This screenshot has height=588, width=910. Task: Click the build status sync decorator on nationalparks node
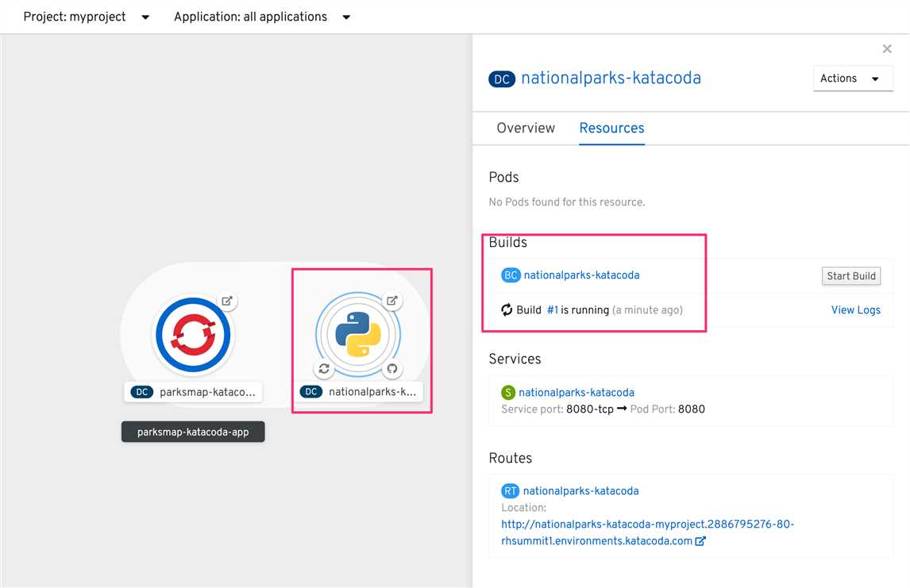[324, 369]
